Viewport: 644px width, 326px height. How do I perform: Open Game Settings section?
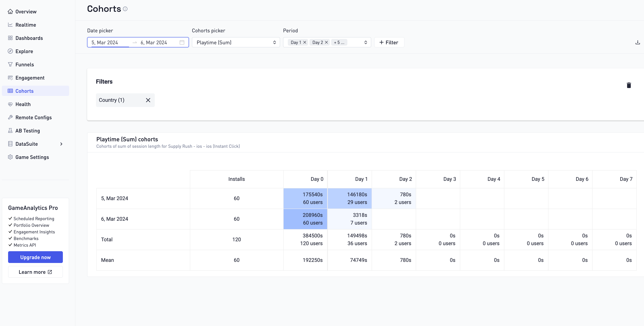coord(32,157)
